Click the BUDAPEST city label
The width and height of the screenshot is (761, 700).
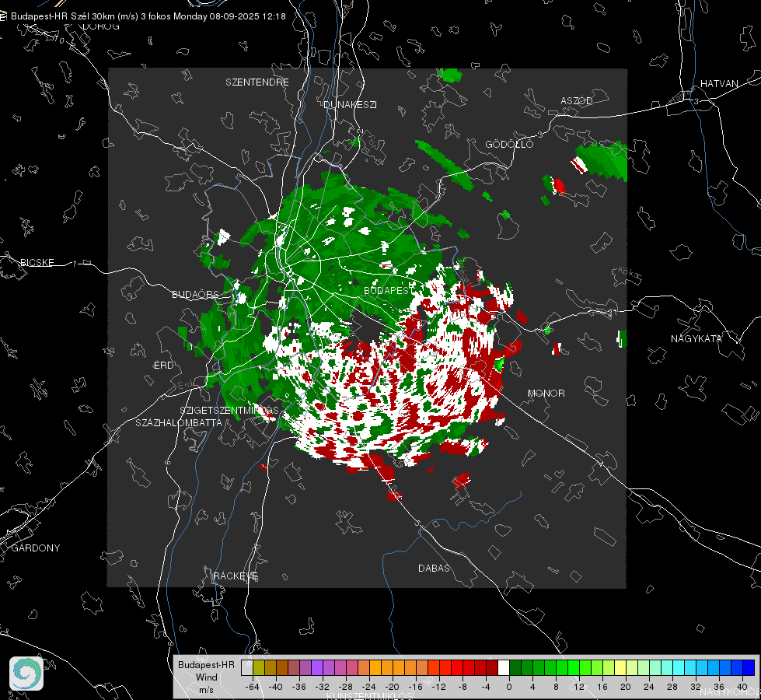point(387,290)
